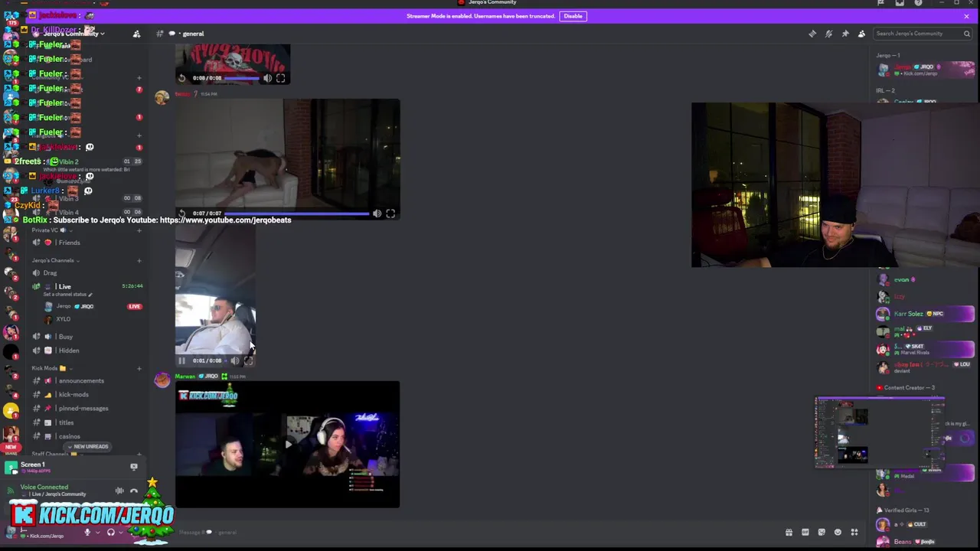Open the apps icon in message bar
The height and width of the screenshot is (551, 980).
click(854, 533)
